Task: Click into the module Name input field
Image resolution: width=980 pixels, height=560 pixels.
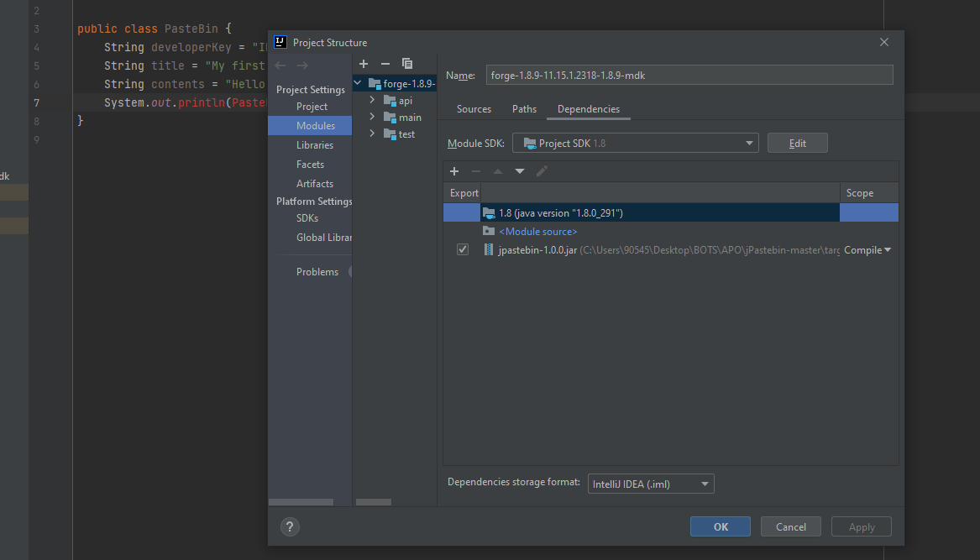Action: coord(689,75)
